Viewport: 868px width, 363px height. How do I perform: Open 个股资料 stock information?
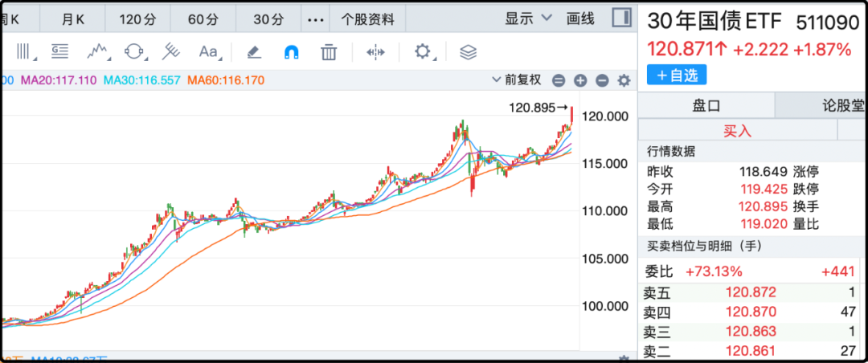coord(367,18)
